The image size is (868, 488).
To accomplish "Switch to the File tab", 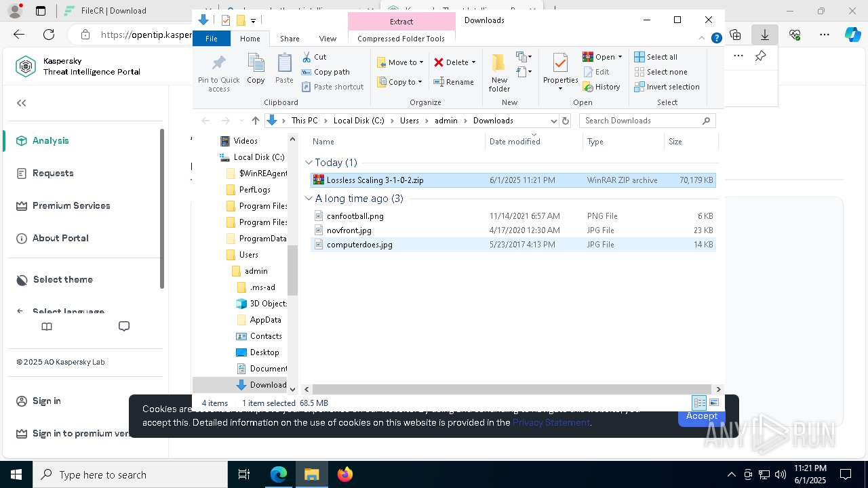I will click(212, 39).
